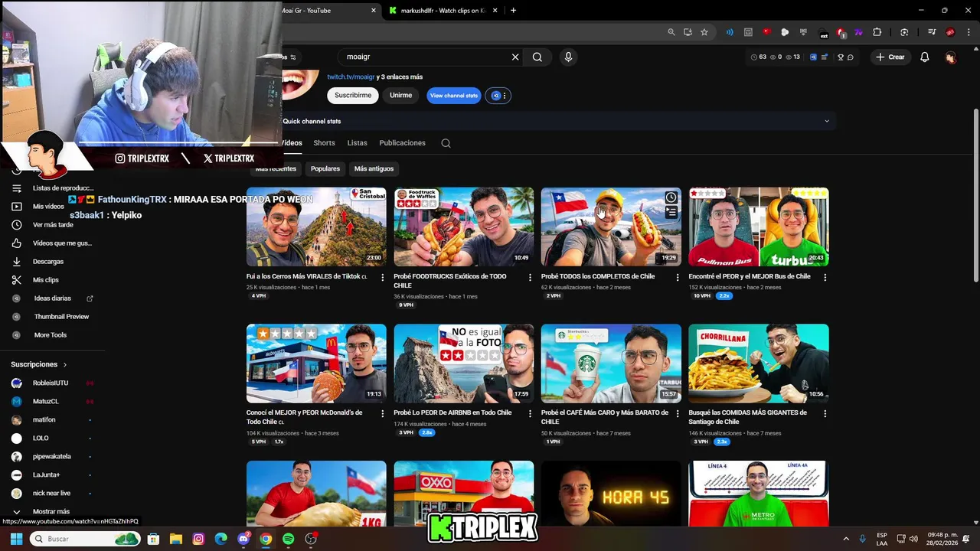Start voice search with the microphone icon

568,57
